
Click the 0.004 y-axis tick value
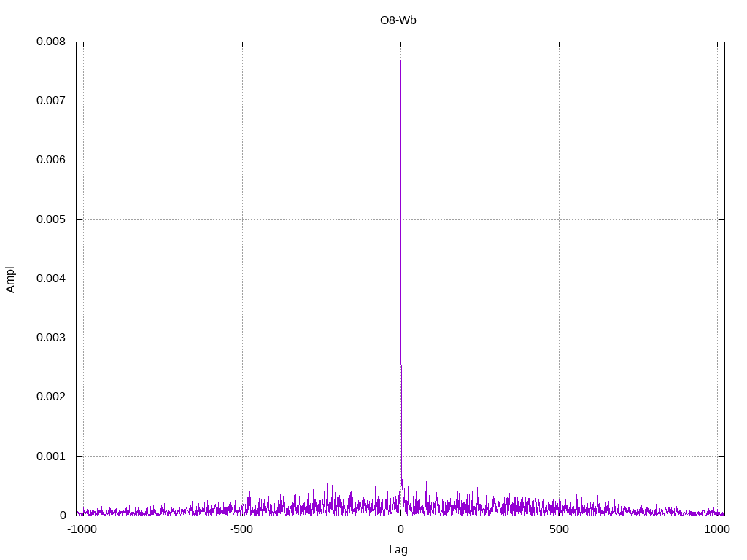(51, 279)
